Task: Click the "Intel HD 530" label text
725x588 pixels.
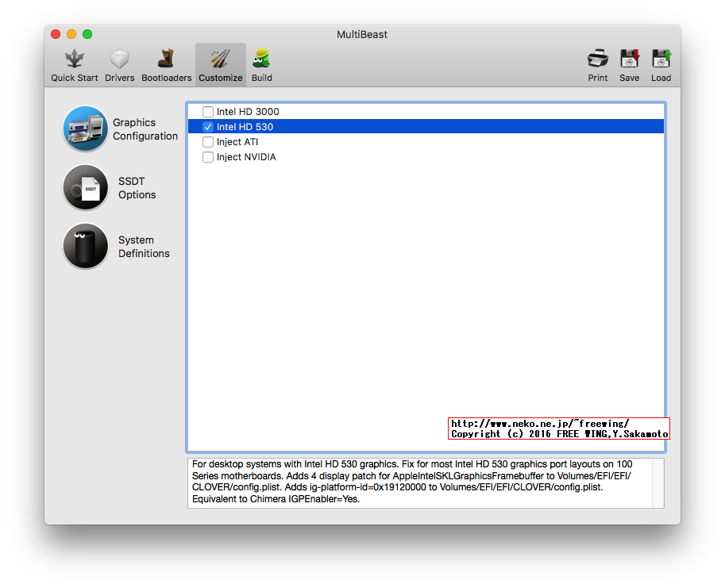Action: coord(245,127)
